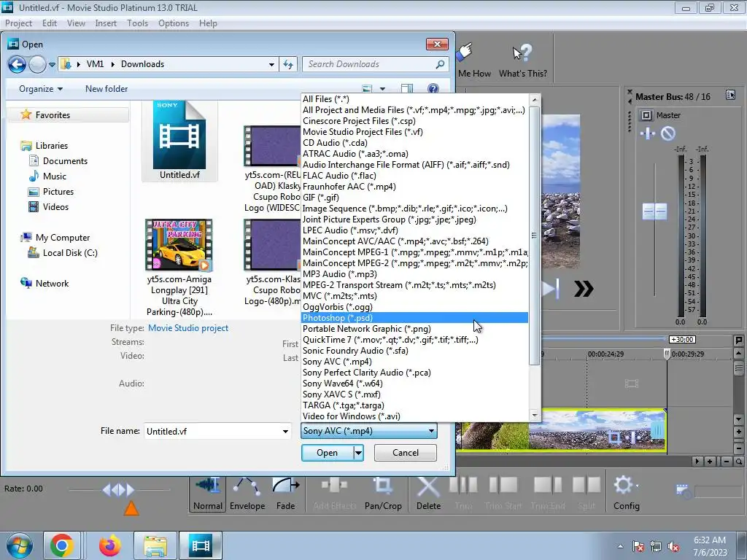Expand the VM1 breadcrumb arrow

[x=113, y=64]
